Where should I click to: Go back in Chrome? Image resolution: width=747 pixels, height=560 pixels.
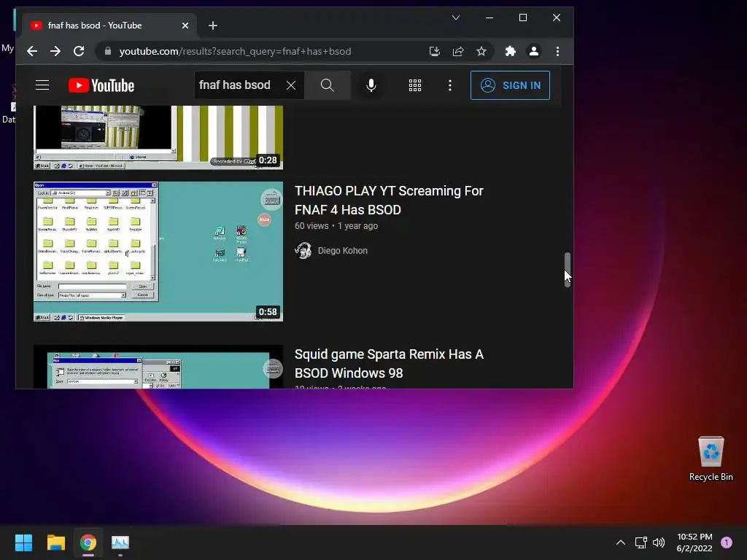coord(32,52)
